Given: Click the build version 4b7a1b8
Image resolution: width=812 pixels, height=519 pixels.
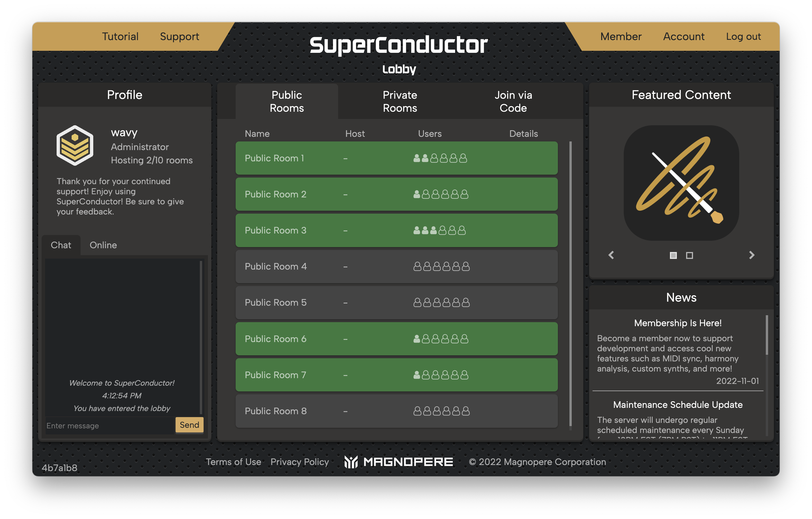Looking at the screenshot, I should pyautogui.click(x=59, y=468).
